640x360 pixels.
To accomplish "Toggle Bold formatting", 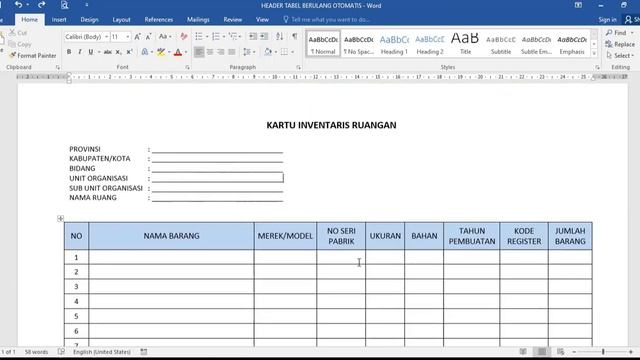I will click(x=69, y=52).
